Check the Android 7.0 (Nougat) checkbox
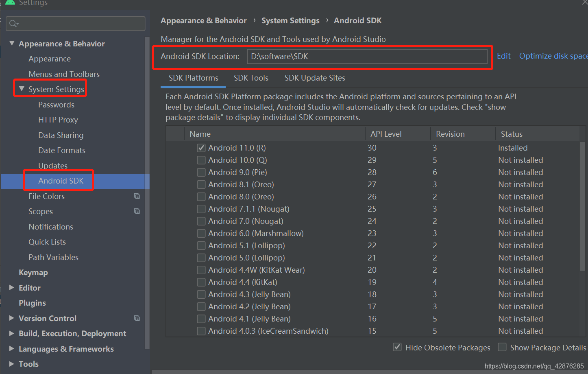 tap(201, 221)
